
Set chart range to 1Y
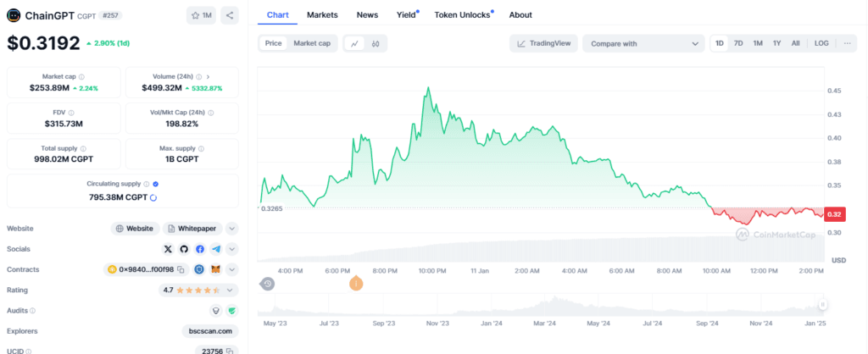pyautogui.click(x=777, y=43)
